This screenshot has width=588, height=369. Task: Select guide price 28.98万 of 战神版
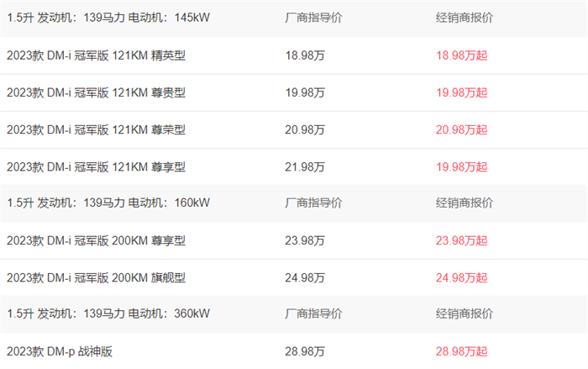pyautogui.click(x=305, y=351)
